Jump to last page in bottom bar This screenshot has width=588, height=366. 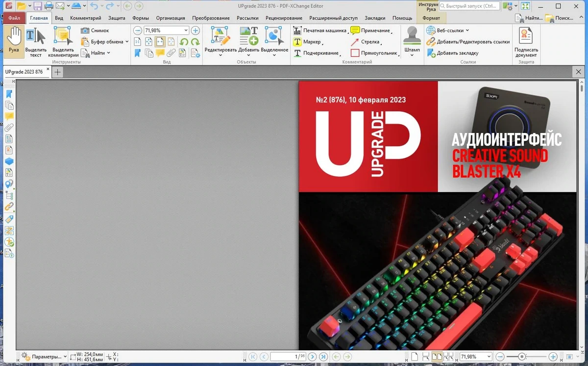click(322, 357)
